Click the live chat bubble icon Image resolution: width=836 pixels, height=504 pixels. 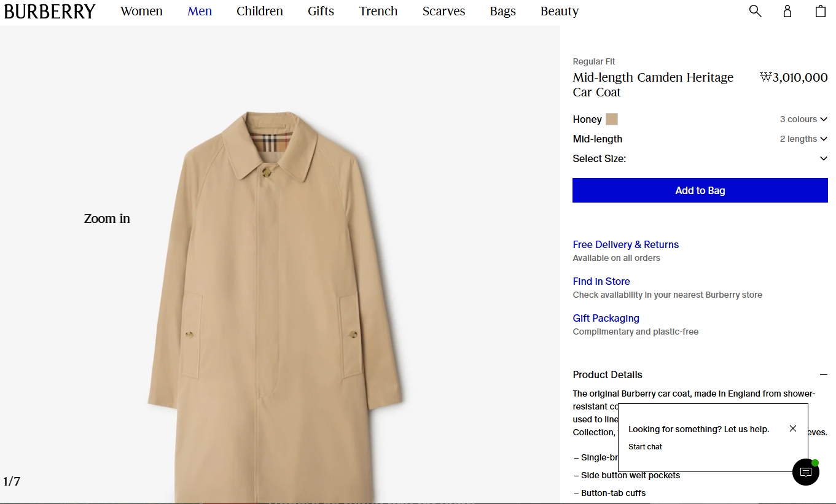[806, 472]
